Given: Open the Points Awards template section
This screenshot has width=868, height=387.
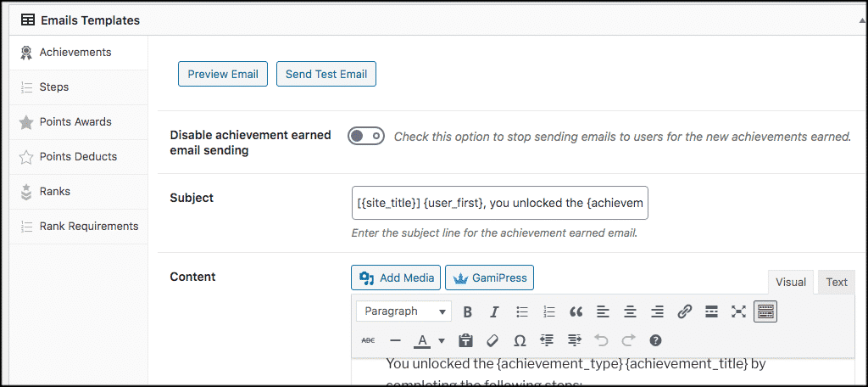Looking at the screenshot, I should point(75,121).
